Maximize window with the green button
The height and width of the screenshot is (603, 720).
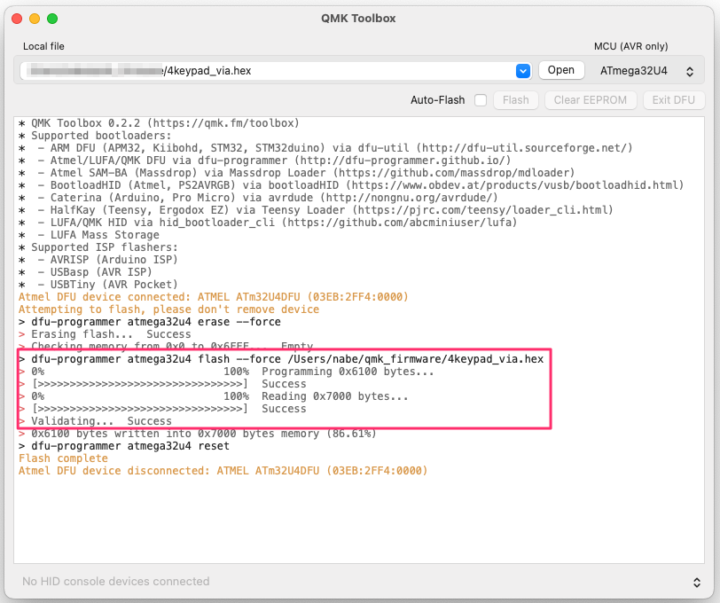click(53, 18)
